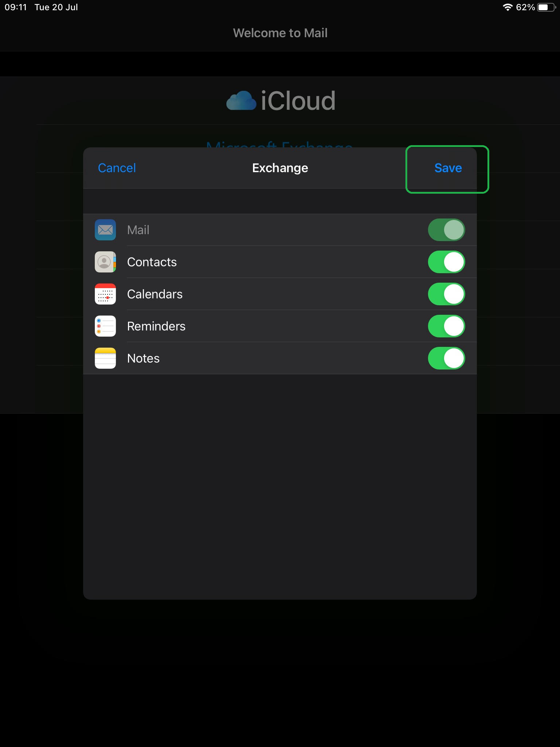Screen dimensions: 560x747
Task: Tap the Exchange dialog title
Action: (x=280, y=168)
